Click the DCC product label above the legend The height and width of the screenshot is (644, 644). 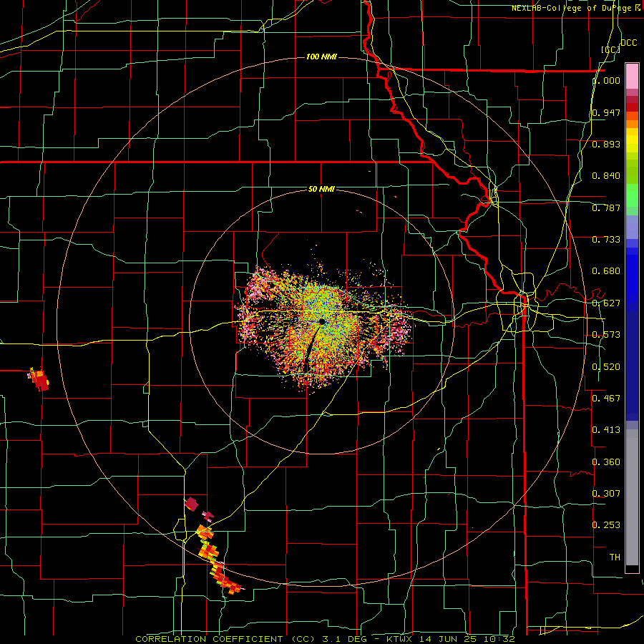[x=629, y=43]
